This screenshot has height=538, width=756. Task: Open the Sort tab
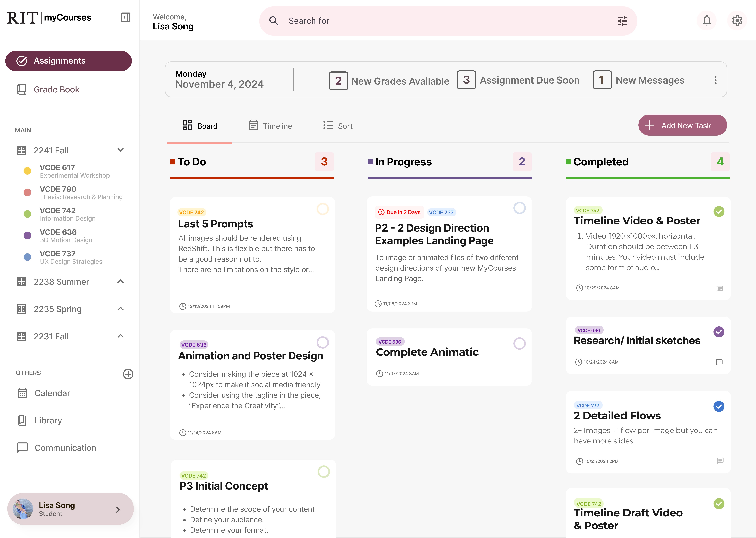pyautogui.click(x=338, y=126)
